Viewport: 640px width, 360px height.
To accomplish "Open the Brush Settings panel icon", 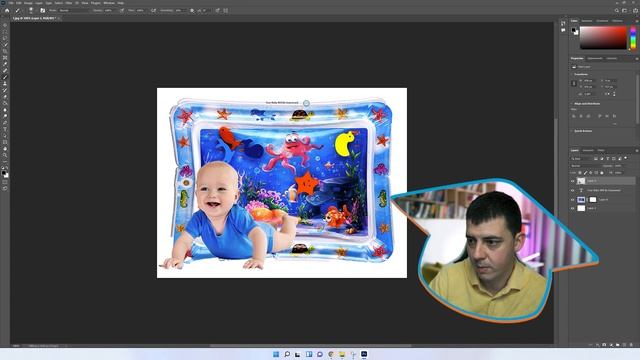I will pyautogui.click(x=42, y=11).
